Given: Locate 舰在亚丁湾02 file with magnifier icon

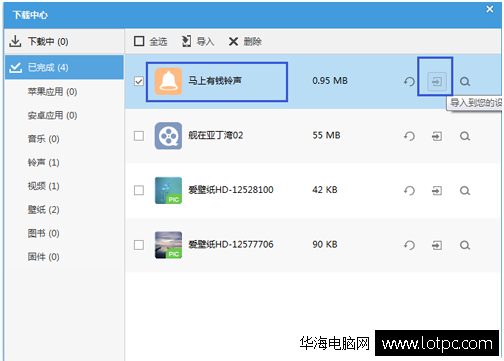Looking at the screenshot, I should pyautogui.click(x=465, y=136).
